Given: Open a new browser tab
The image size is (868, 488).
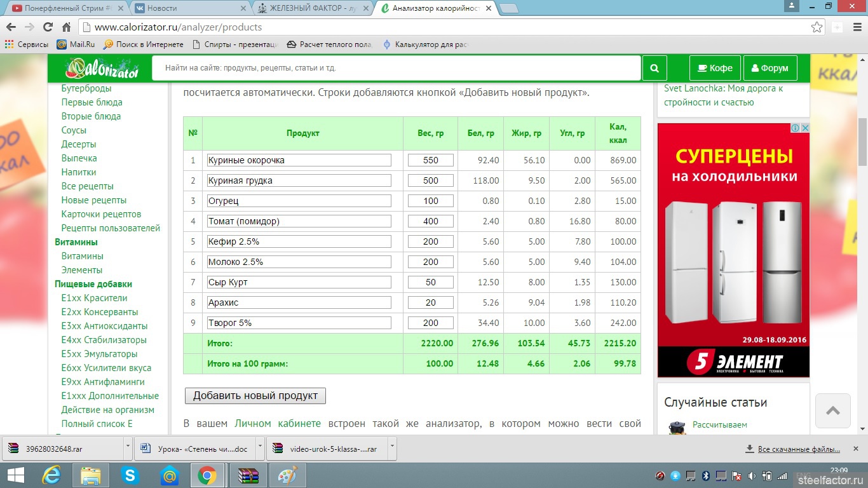Looking at the screenshot, I should click(x=509, y=8).
